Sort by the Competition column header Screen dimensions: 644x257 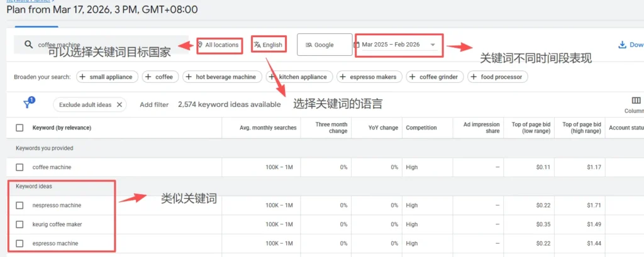click(x=421, y=128)
